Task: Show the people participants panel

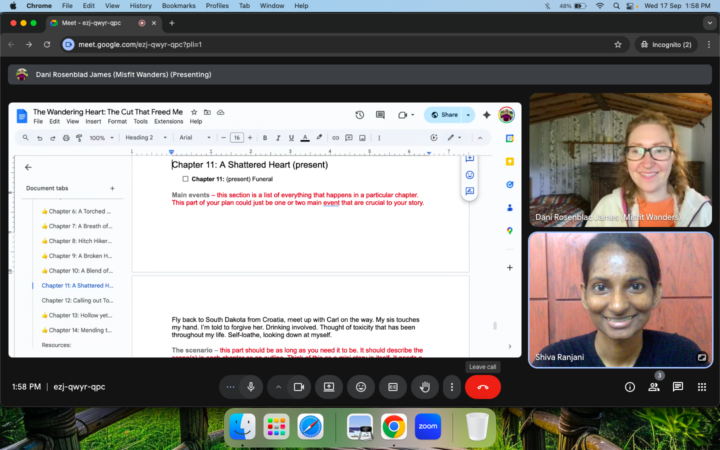Action: click(x=654, y=387)
